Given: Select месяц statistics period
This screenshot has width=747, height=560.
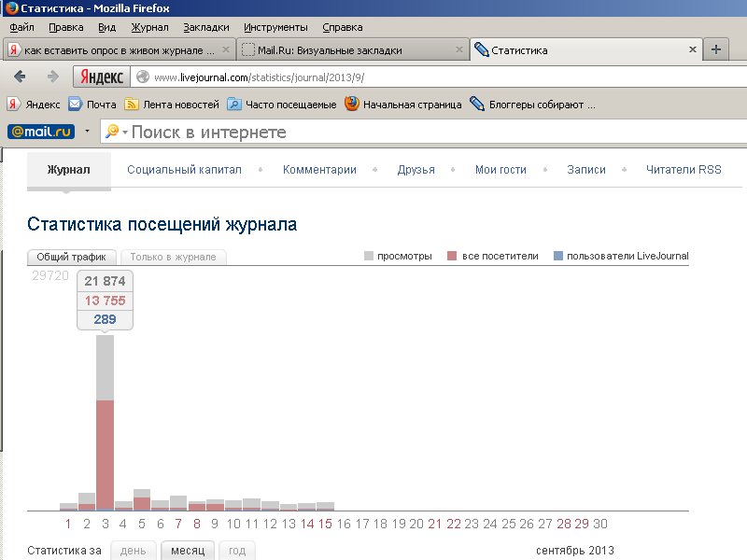Looking at the screenshot, I should click(x=188, y=551).
